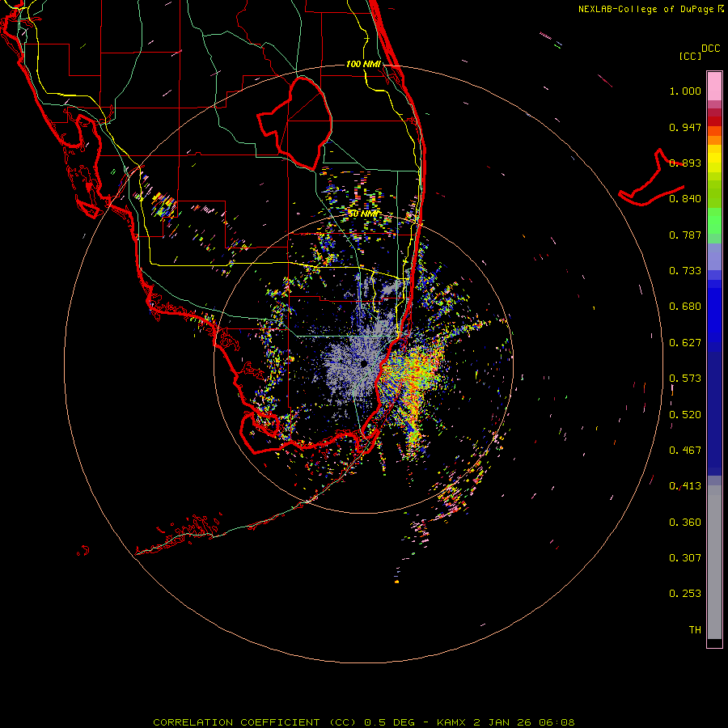Click the 0.520 scale value
This screenshot has height=728, width=728.
click(685, 415)
